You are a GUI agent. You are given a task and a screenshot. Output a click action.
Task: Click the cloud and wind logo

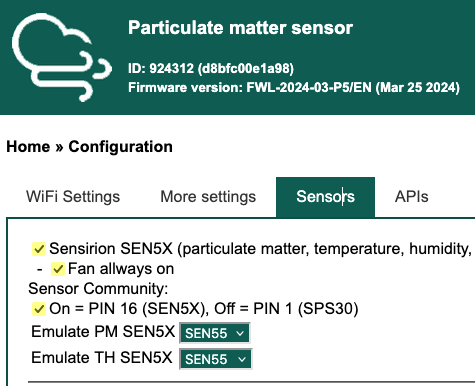[62, 57]
